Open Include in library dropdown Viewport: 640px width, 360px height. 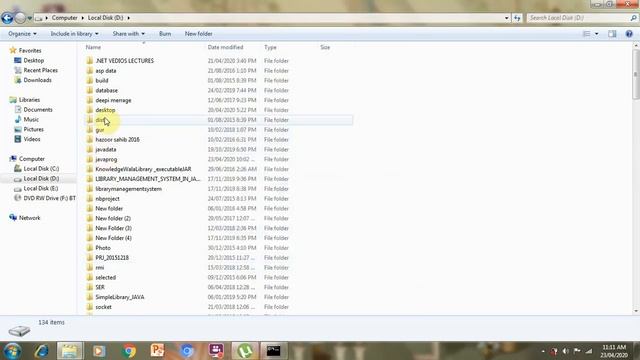click(74, 34)
